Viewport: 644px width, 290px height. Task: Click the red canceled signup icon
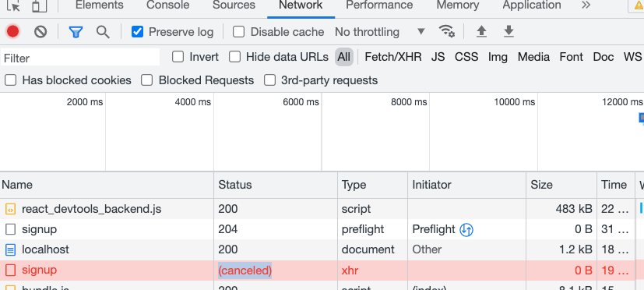point(10,271)
